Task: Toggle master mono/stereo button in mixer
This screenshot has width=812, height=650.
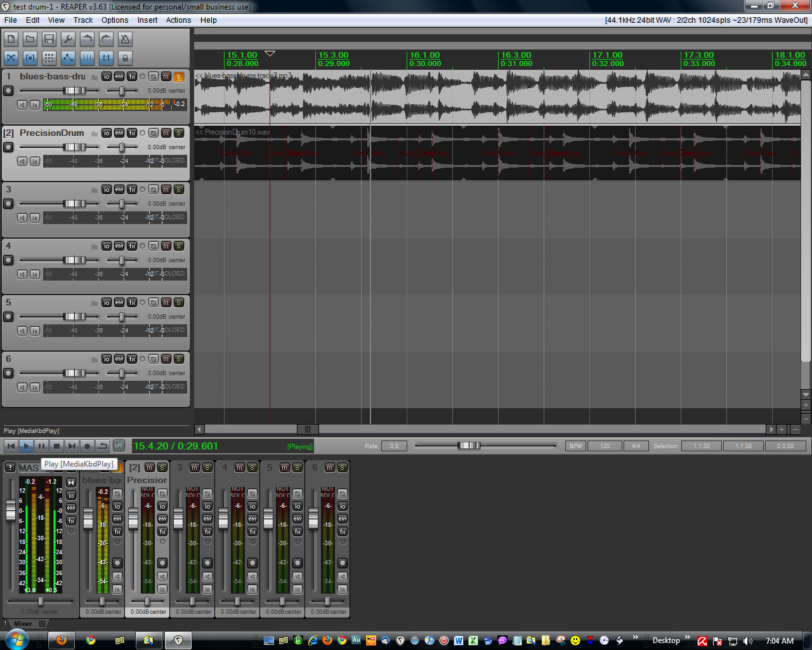Action: (x=71, y=483)
